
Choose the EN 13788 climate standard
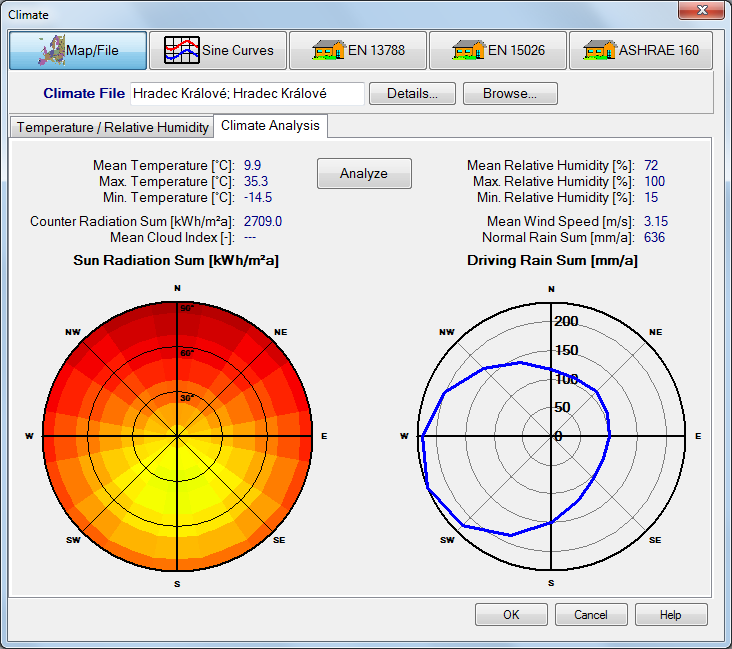coord(358,50)
